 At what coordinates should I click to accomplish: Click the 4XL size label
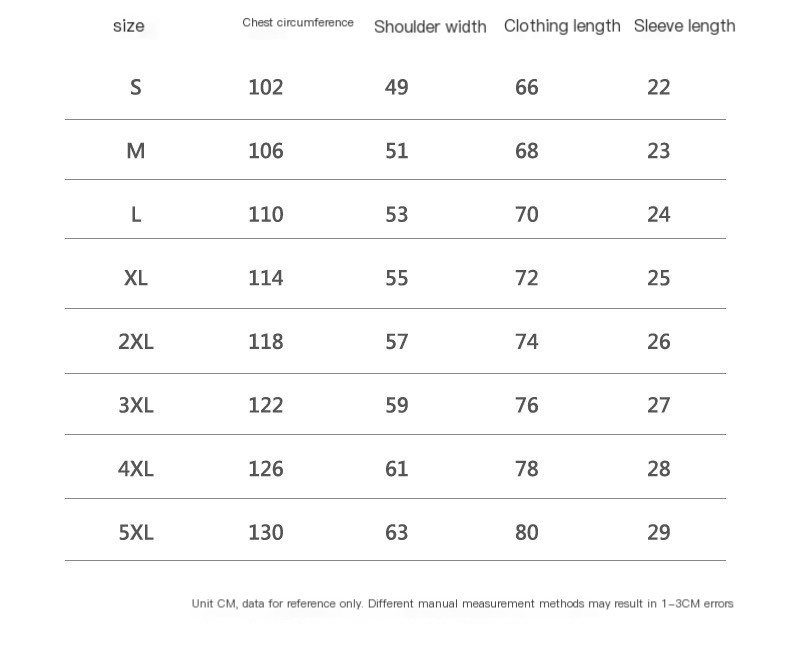pyautogui.click(x=136, y=468)
